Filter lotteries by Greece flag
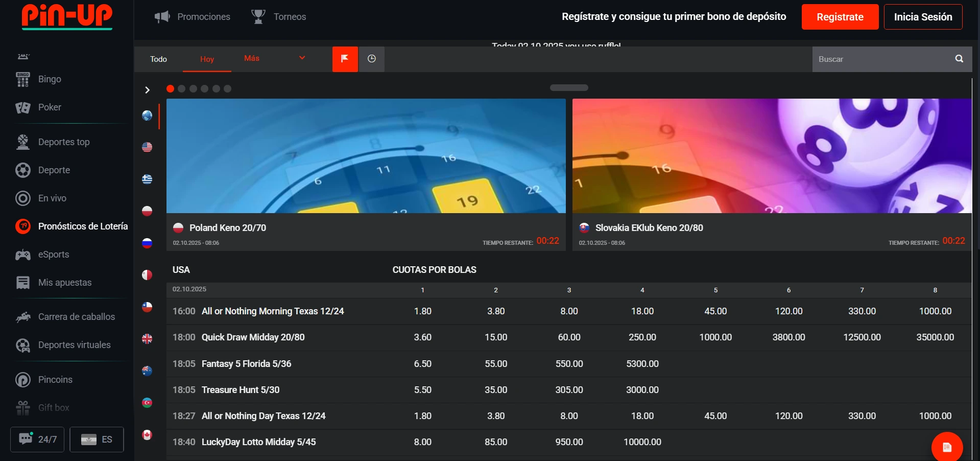This screenshot has width=980, height=461. point(147,179)
